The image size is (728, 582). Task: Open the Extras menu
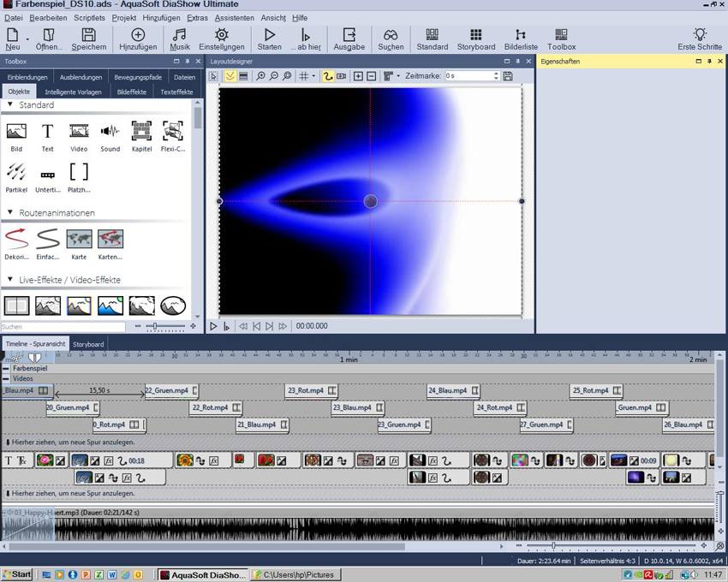coord(197,18)
